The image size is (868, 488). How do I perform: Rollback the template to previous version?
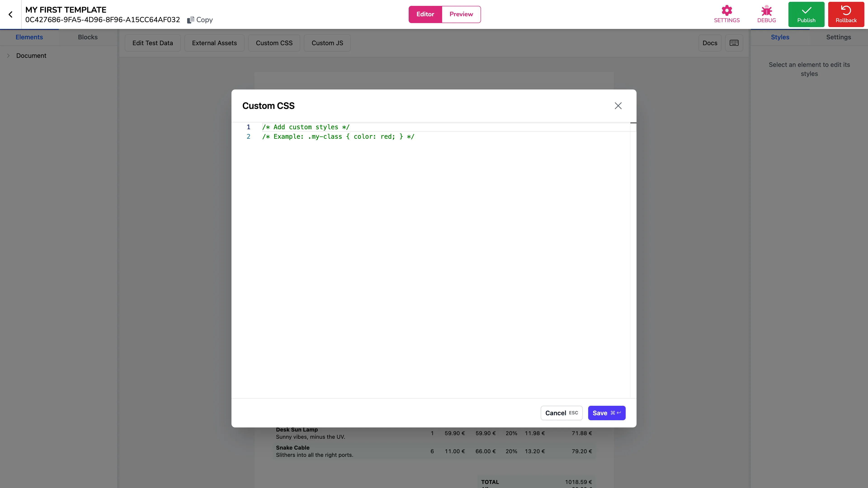tap(846, 14)
